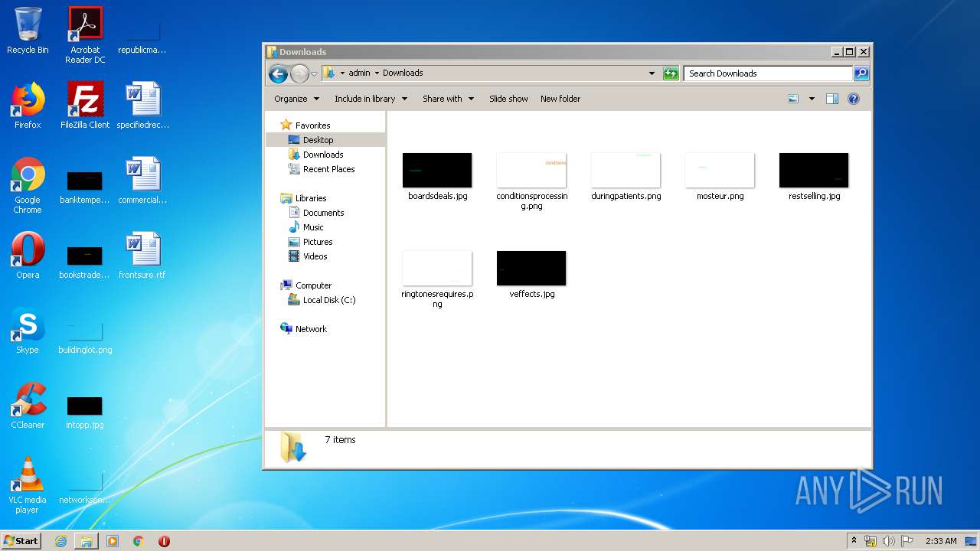Select Computer in navigation pane
980x551 pixels.
[313, 285]
